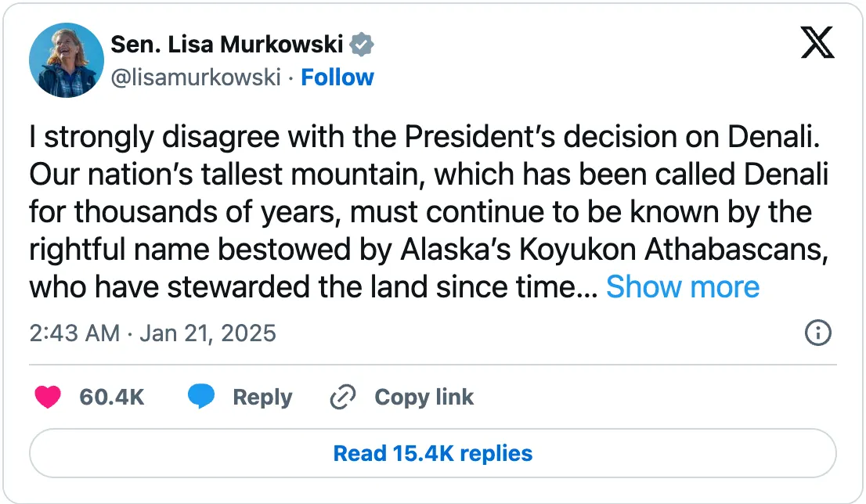The width and height of the screenshot is (866, 504).
Task: Open Sen. Lisa Murkowski's profile photo
Action: coord(67,60)
